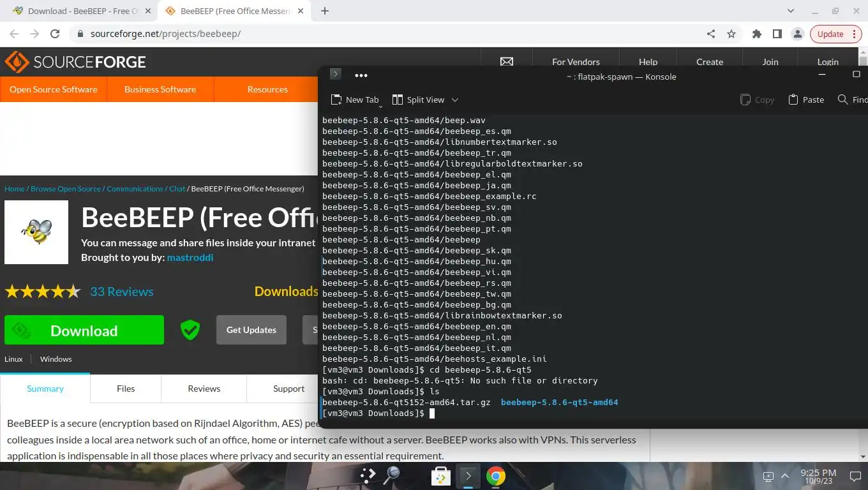Viewport: 868px width, 490px height.
Task: Select Windows platform label
Action: (x=56, y=359)
